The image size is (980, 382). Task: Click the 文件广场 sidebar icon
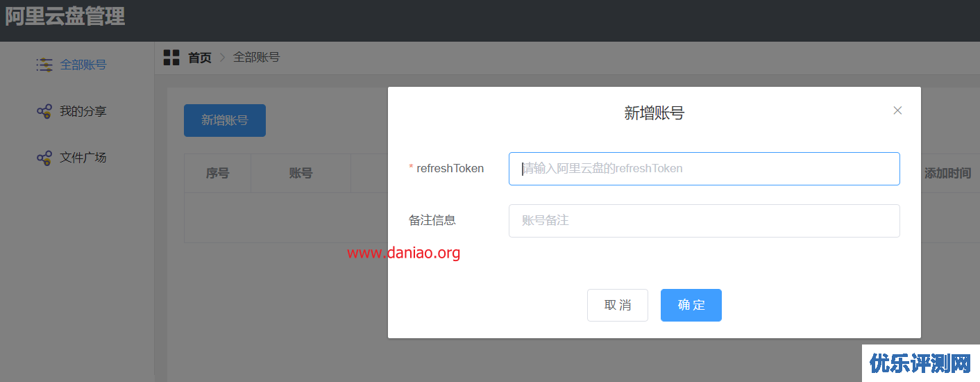pos(44,158)
